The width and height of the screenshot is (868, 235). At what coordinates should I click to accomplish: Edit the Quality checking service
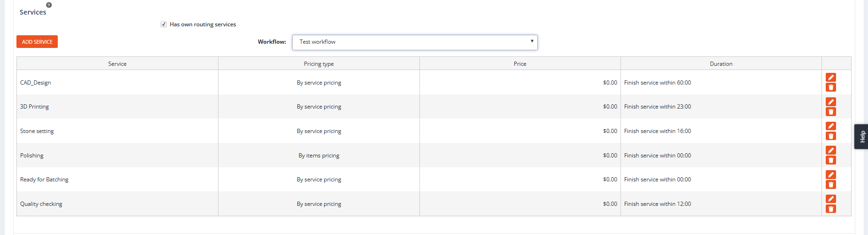pyautogui.click(x=830, y=199)
